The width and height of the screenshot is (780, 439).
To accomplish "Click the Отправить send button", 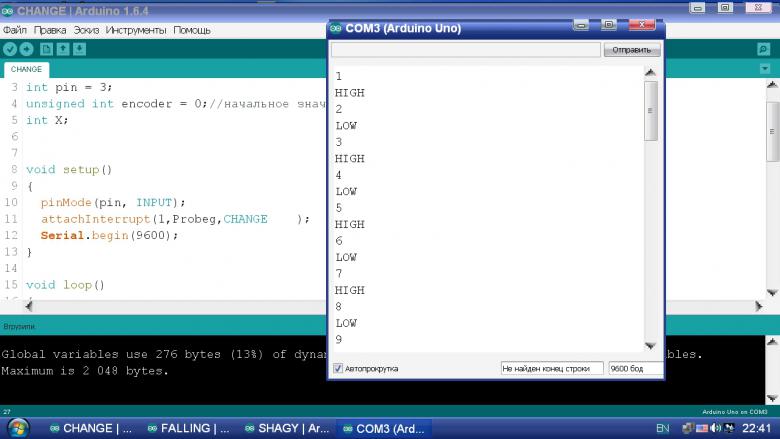I will pyautogui.click(x=631, y=49).
